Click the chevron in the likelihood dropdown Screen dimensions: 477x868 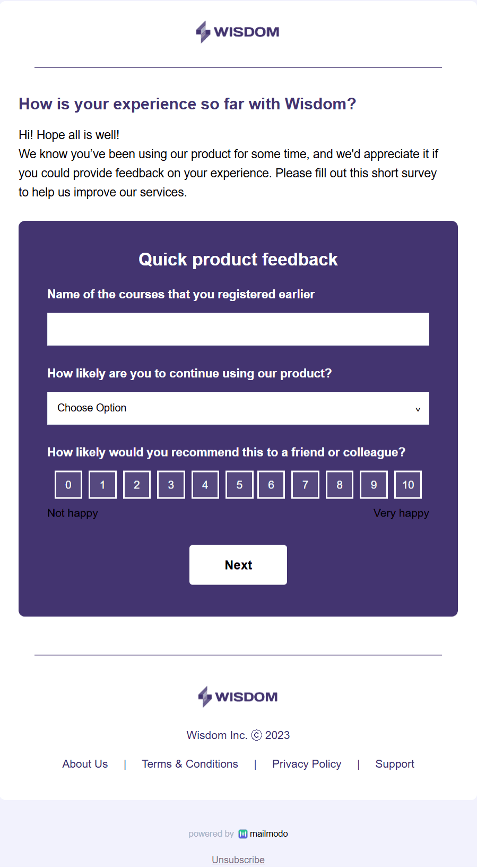pyautogui.click(x=417, y=409)
